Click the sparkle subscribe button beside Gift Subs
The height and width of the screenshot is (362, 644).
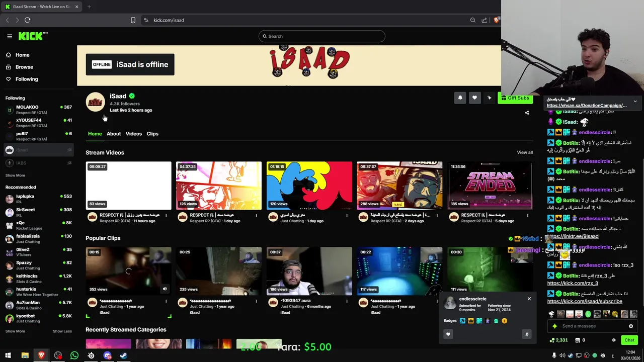pos(489,98)
